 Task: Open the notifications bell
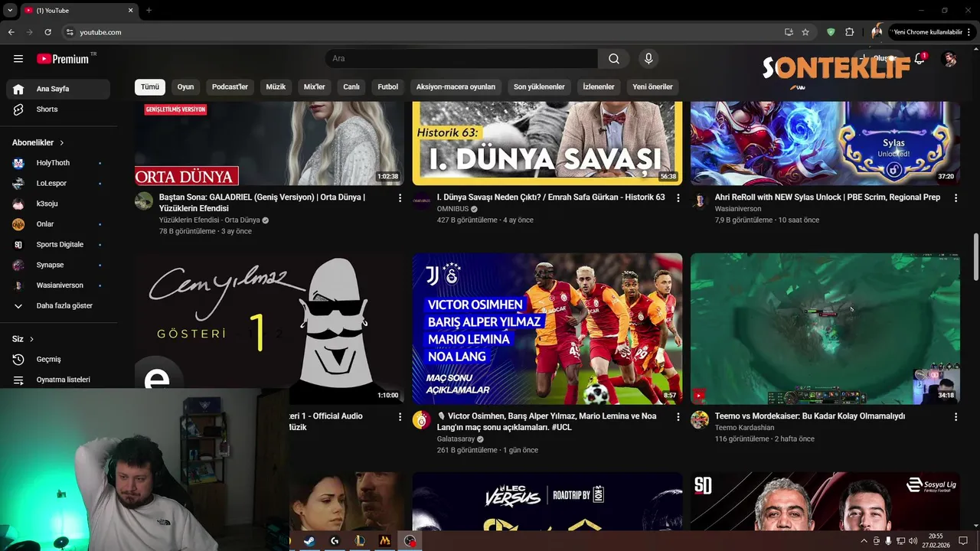coord(920,59)
